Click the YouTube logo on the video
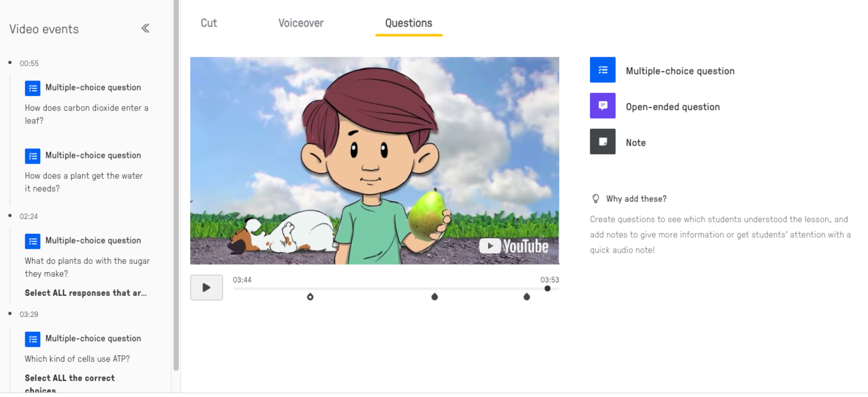The height and width of the screenshot is (397, 868). pyautogui.click(x=514, y=246)
